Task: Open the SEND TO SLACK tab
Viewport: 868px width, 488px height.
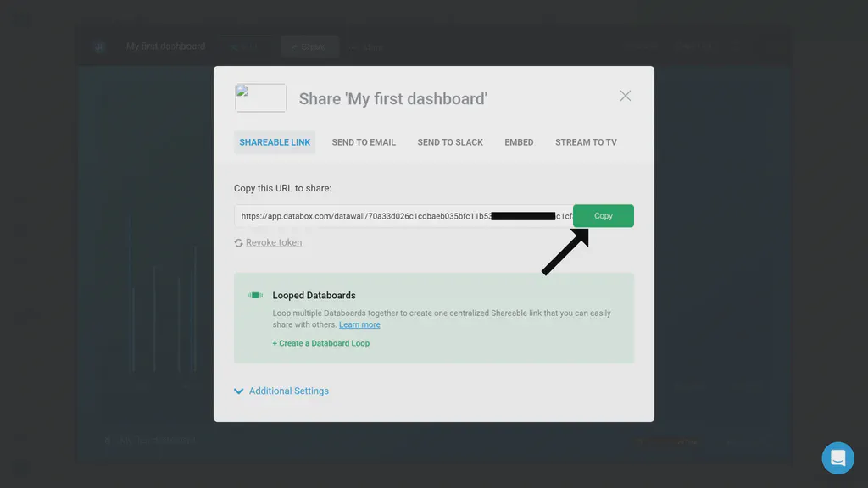Action: pos(450,141)
